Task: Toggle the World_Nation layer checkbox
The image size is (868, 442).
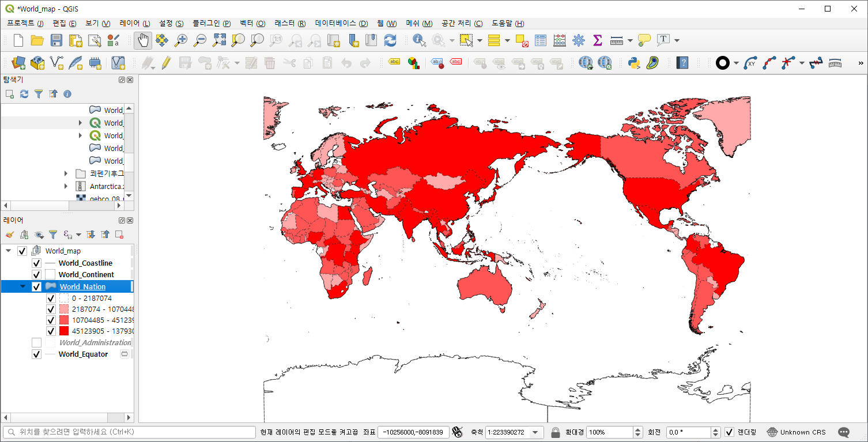Action: tap(36, 286)
